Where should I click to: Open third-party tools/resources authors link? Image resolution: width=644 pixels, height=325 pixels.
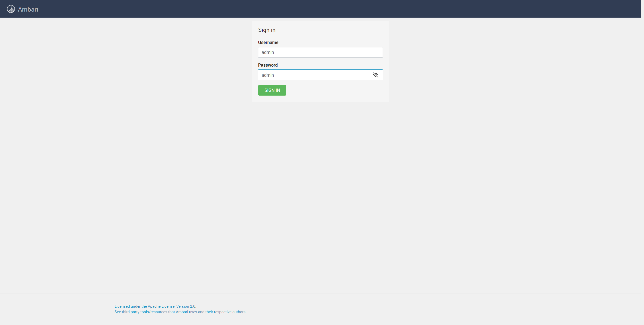[x=180, y=312]
